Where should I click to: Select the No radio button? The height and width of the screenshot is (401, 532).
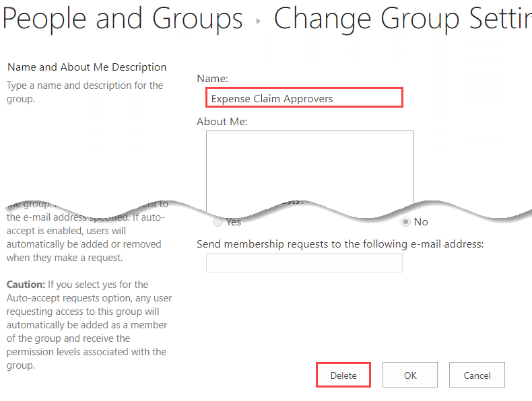(x=406, y=221)
